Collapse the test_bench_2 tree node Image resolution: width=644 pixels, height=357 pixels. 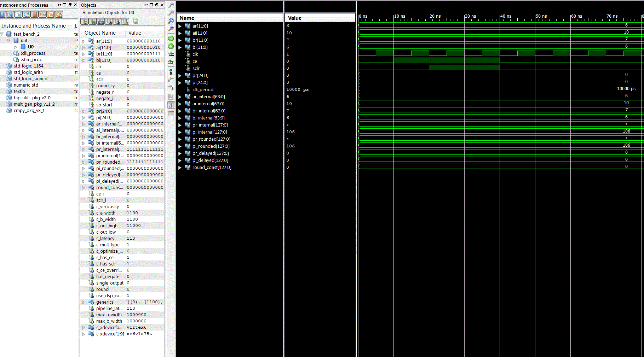[x=2, y=34]
